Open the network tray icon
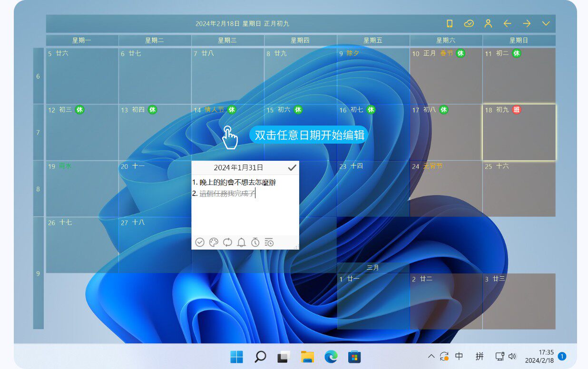Viewport: 588px width, 369px height. coord(500,356)
